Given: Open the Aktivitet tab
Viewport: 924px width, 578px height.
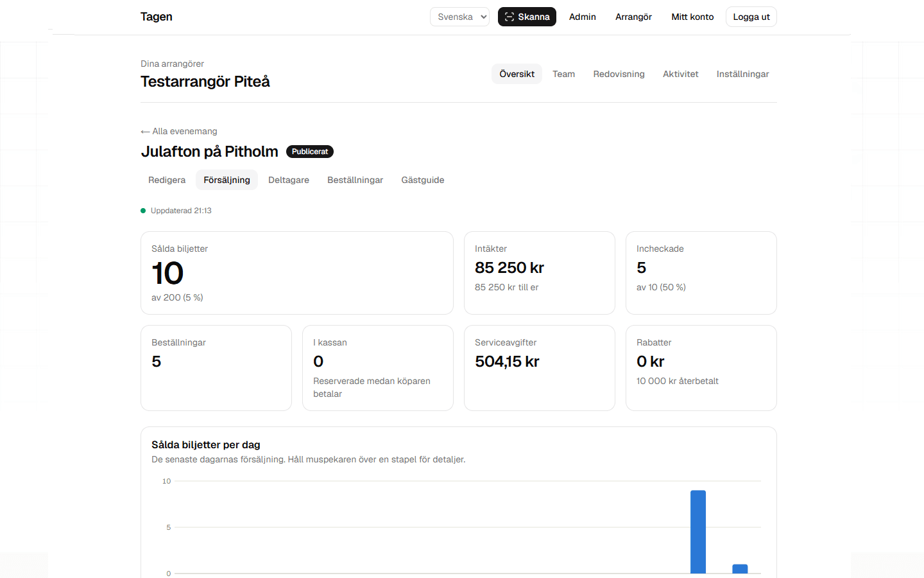Looking at the screenshot, I should (680, 74).
